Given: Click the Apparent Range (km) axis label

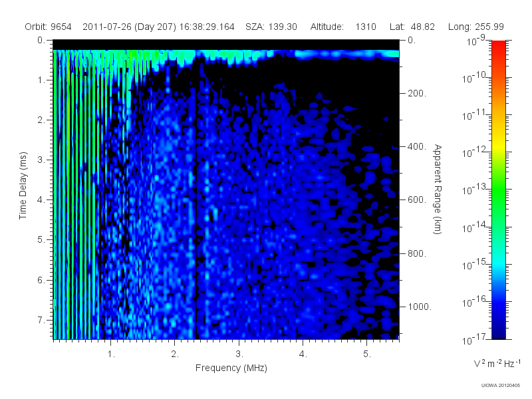Looking at the screenshot, I should 438,189.
